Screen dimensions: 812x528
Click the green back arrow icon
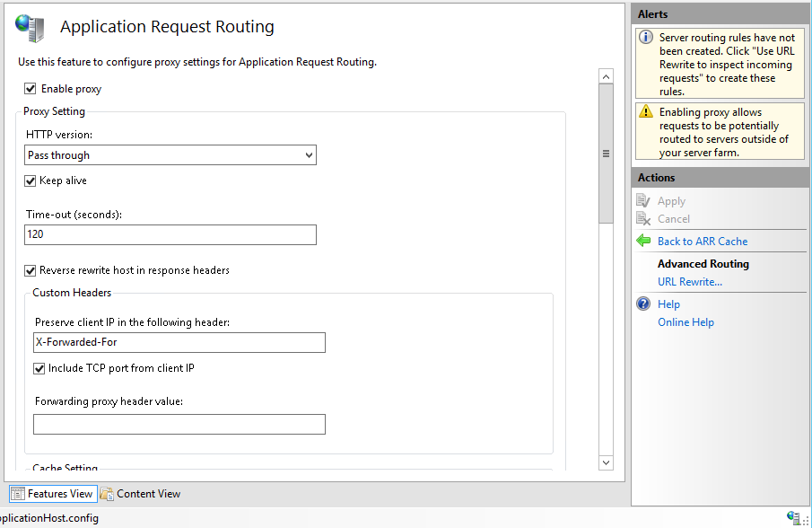[x=643, y=241]
